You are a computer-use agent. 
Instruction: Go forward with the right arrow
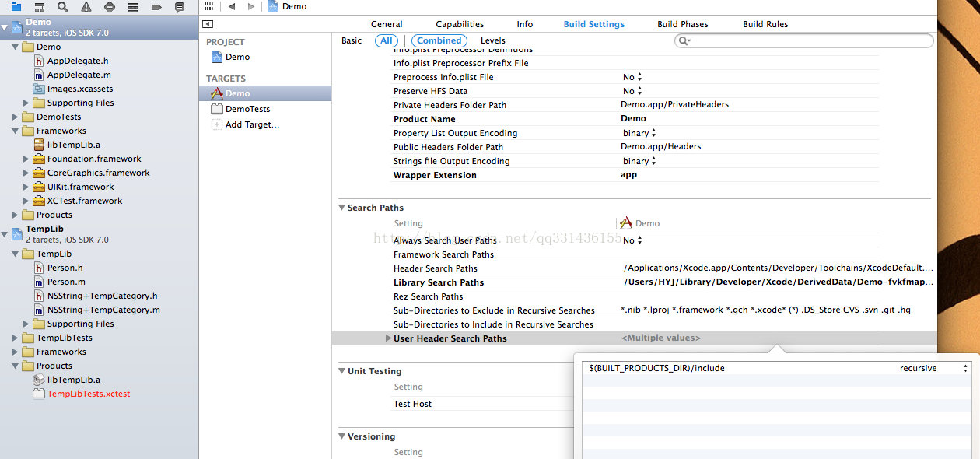click(x=250, y=6)
